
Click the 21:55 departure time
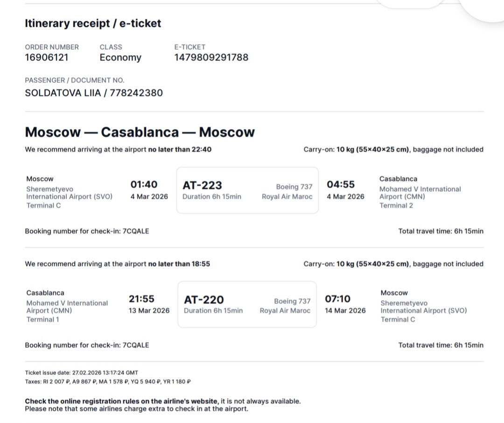[x=142, y=299]
